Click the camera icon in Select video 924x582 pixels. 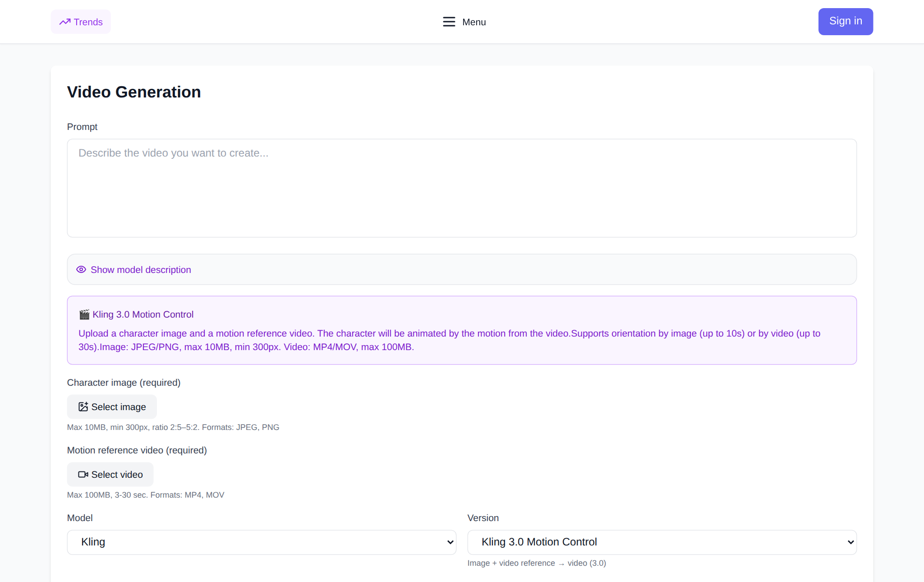(83, 474)
